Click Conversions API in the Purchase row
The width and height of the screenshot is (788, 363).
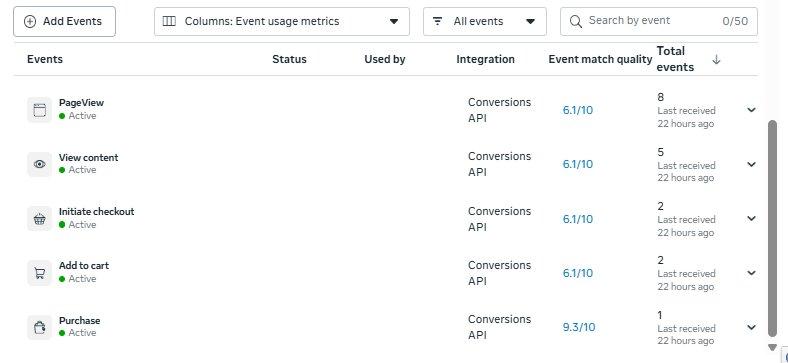(499, 327)
